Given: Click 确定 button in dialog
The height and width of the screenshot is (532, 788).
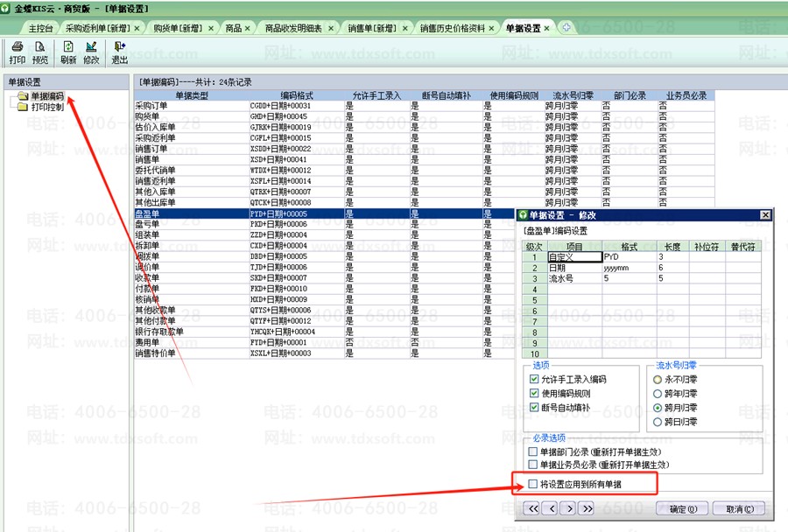Looking at the screenshot, I should (682, 508).
